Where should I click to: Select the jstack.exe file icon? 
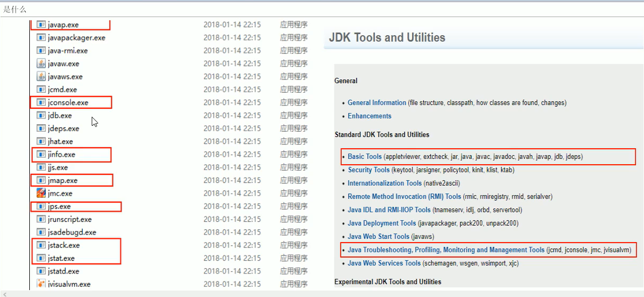click(x=41, y=245)
